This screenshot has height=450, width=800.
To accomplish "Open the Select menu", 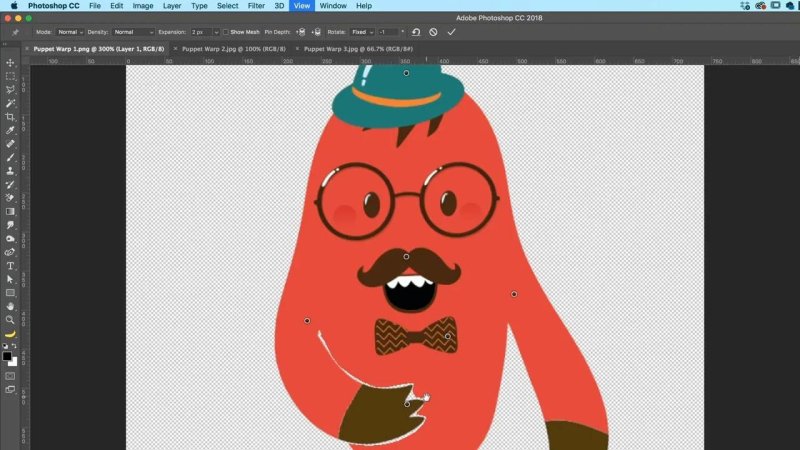I will coord(228,6).
